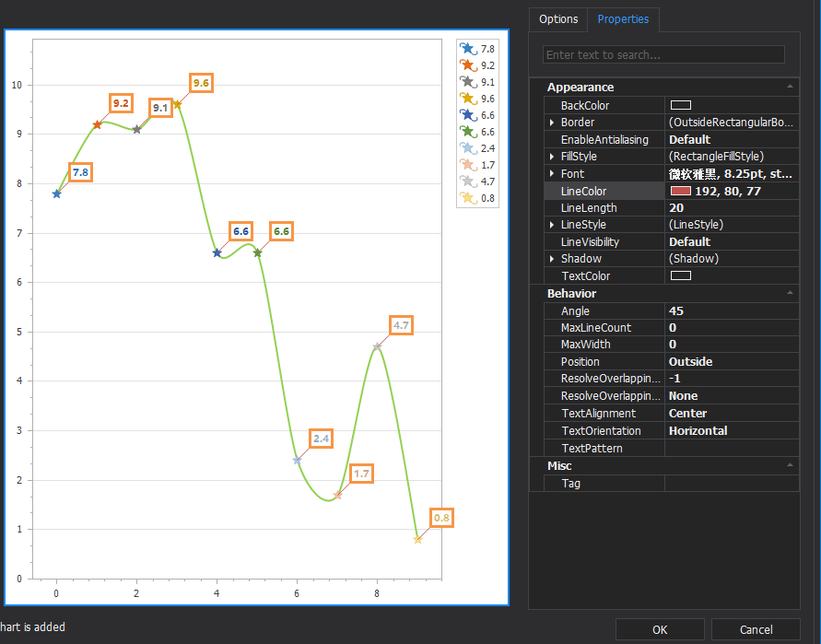Expand the Font property node

click(552, 174)
